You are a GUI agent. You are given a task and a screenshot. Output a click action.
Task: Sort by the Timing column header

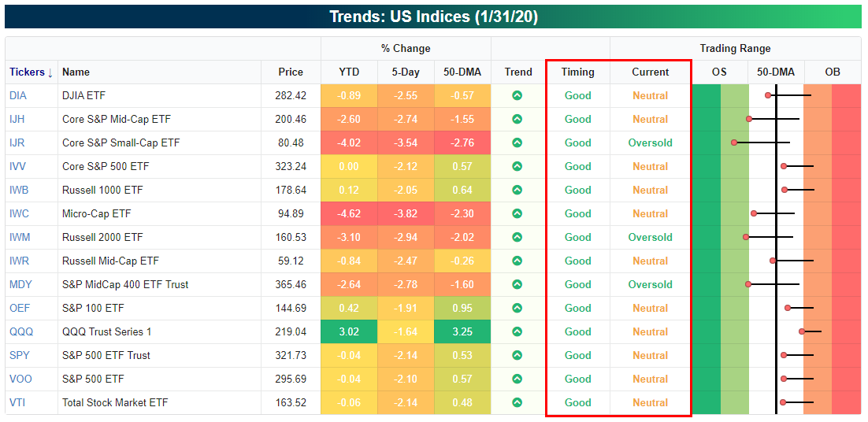[x=577, y=72]
